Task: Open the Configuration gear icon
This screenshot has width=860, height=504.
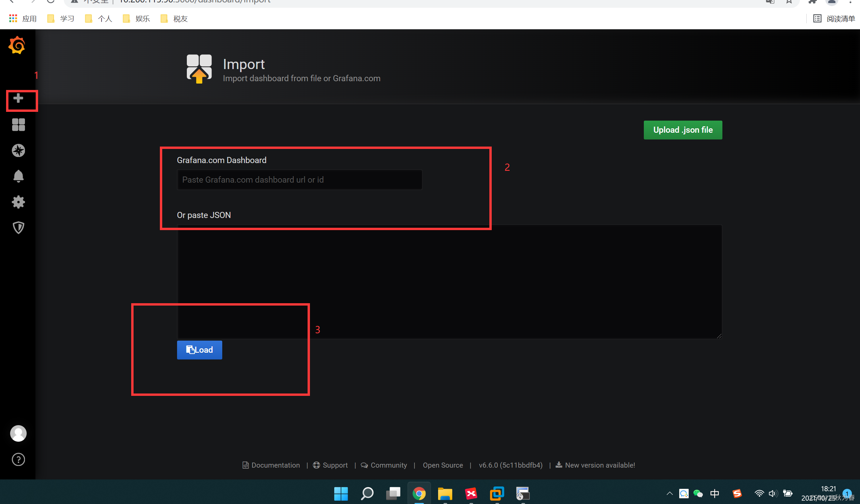Action: pyautogui.click(x=19, y=202)
